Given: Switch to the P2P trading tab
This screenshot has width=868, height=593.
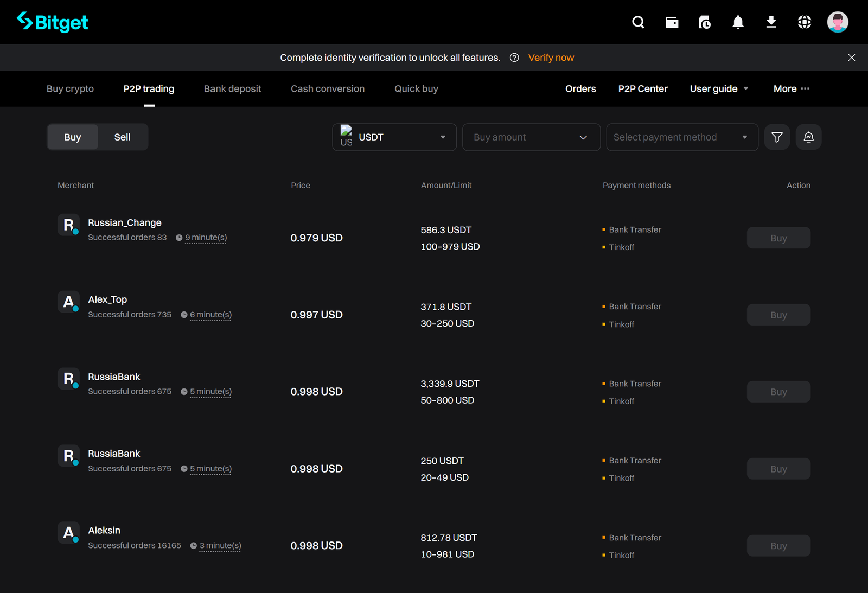Looking at the screenshot, I should tap(149, 88).
